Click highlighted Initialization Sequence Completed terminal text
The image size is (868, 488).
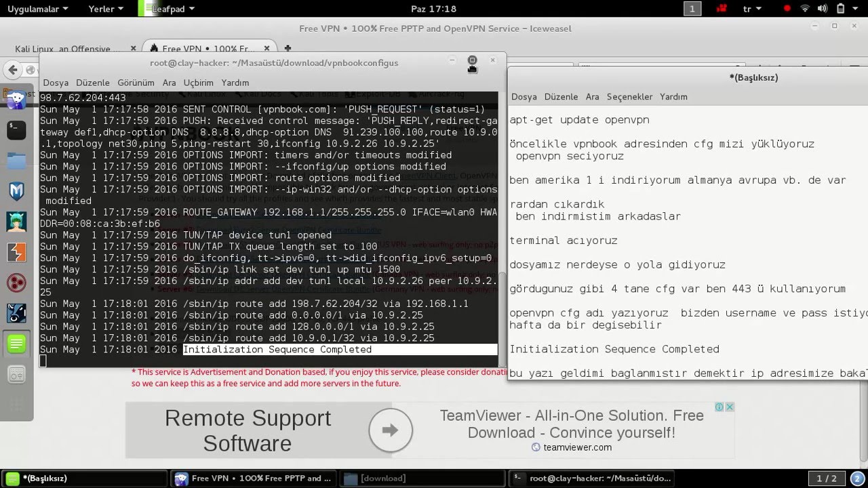point(277,350)
